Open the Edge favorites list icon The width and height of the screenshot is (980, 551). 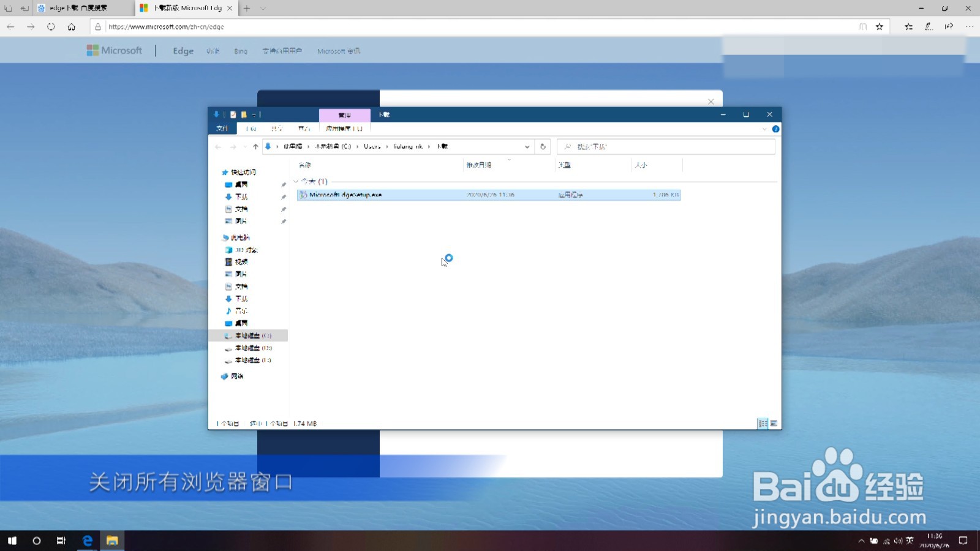(908, 26)
